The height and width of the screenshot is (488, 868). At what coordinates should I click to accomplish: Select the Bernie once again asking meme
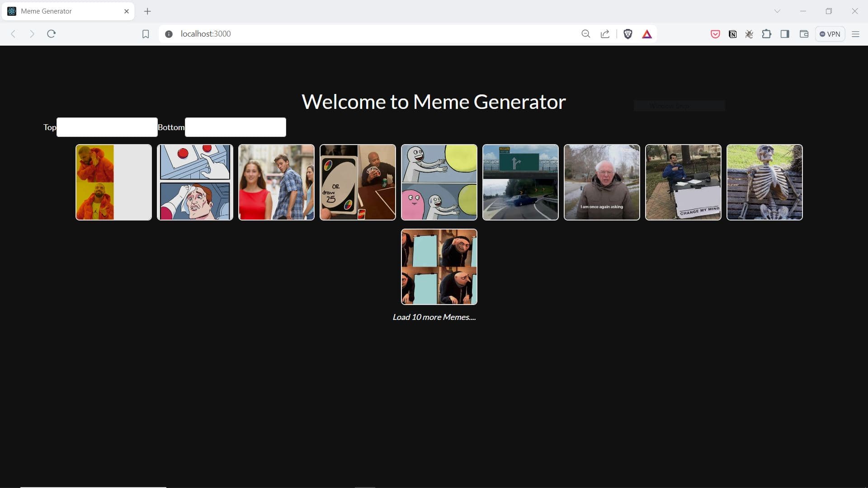(x=602, y=182)
